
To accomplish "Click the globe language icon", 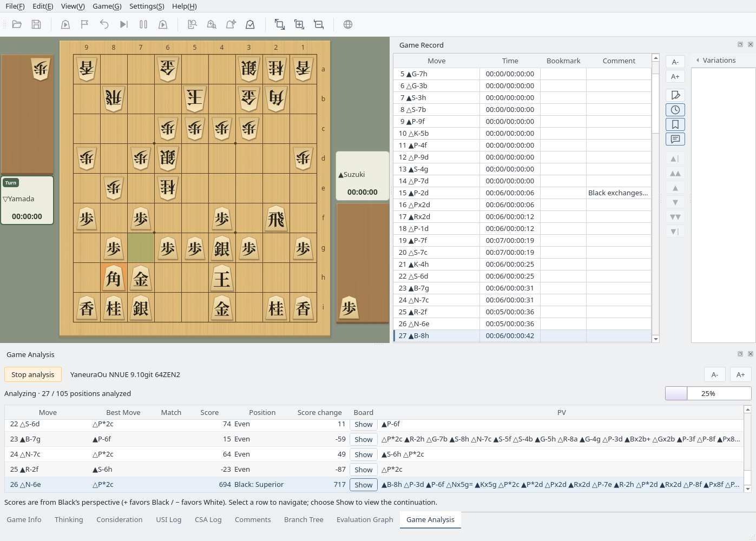I will [x=348, y=24].
